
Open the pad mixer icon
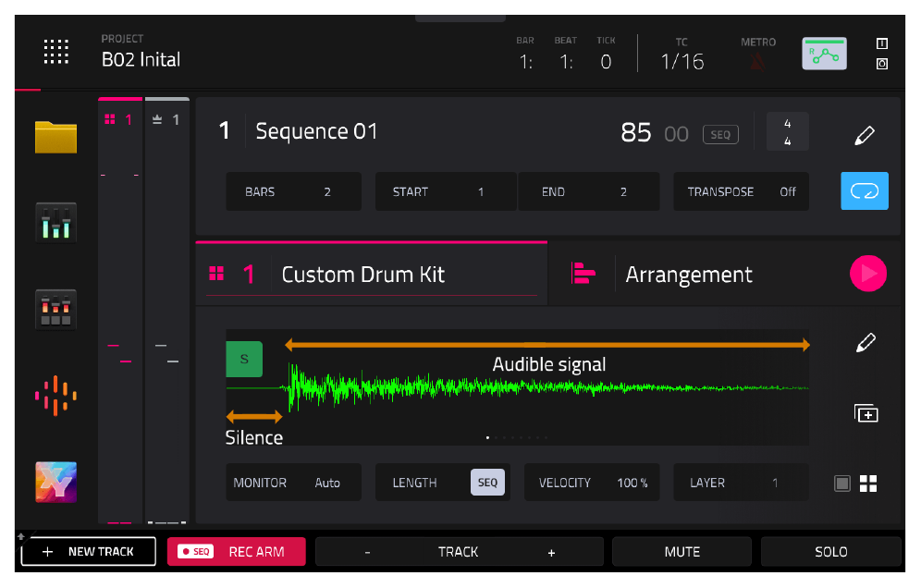coord(55,309)
